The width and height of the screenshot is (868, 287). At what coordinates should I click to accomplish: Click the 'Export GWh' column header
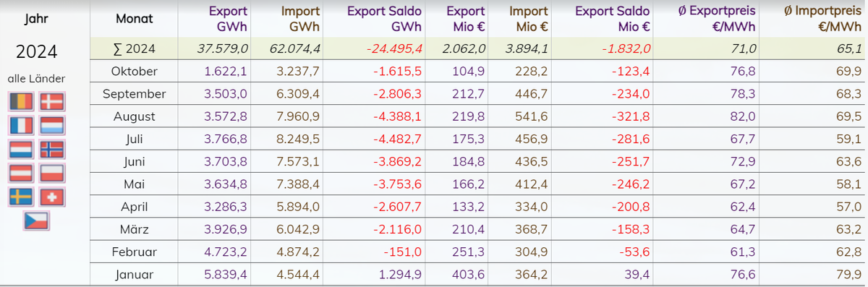228,19
